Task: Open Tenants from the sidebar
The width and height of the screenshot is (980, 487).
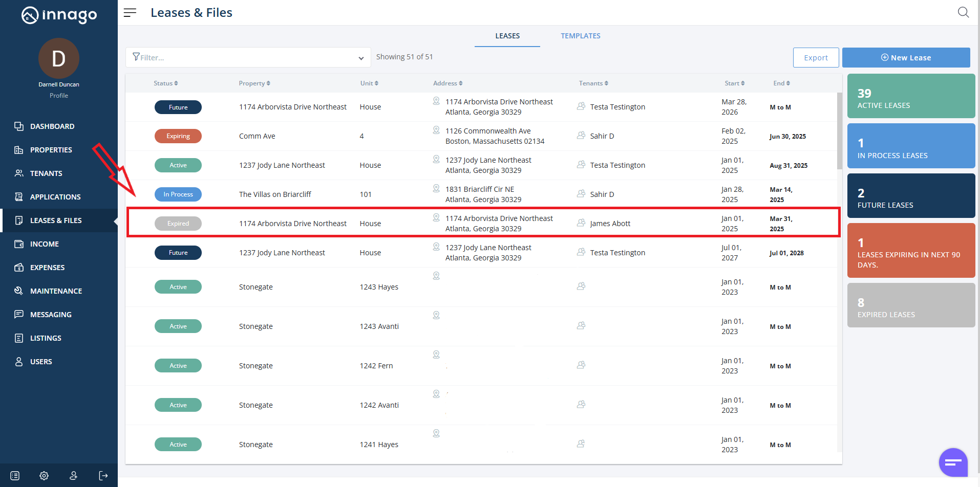Action: pyautogui.click(x=46, y=173)
